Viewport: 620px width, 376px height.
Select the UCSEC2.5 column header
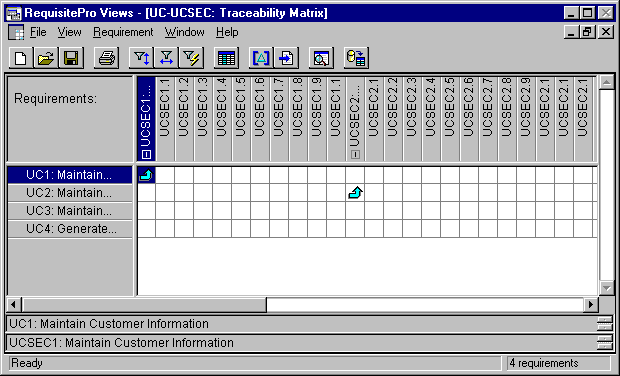(x=450, y=119)
